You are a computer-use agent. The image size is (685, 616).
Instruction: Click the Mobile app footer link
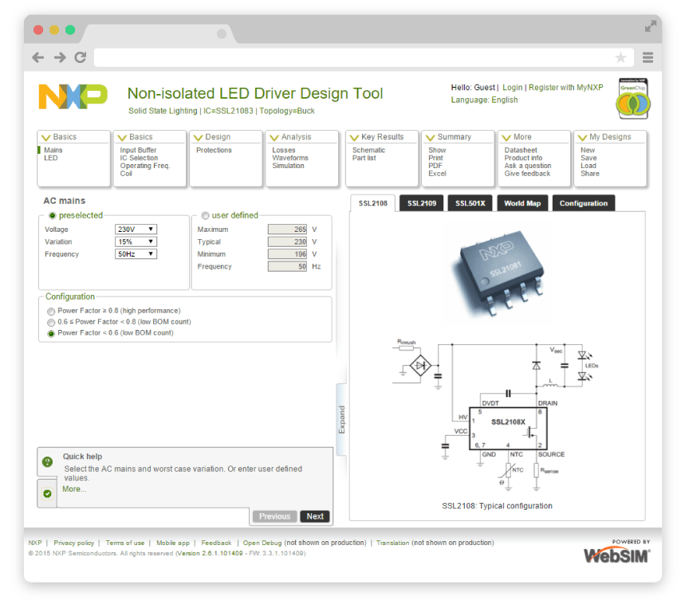pyautogui.click(x=173, y=543)
